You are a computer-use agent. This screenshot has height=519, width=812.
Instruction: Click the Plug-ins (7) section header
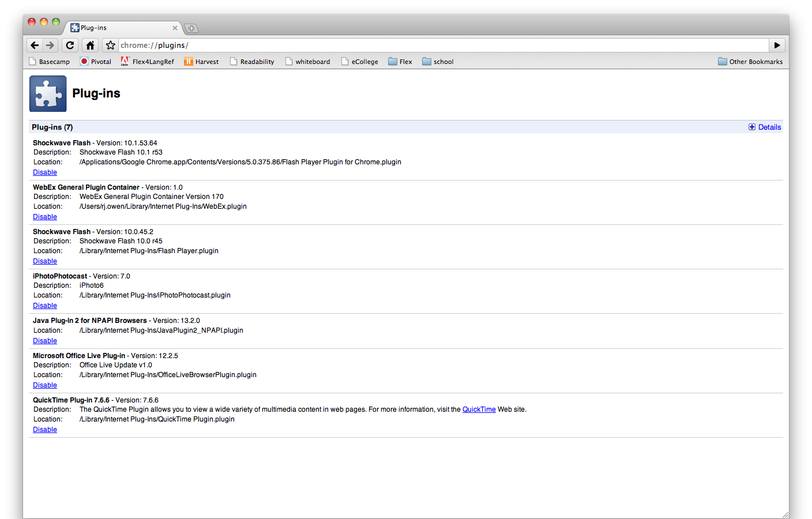(406, 127)
